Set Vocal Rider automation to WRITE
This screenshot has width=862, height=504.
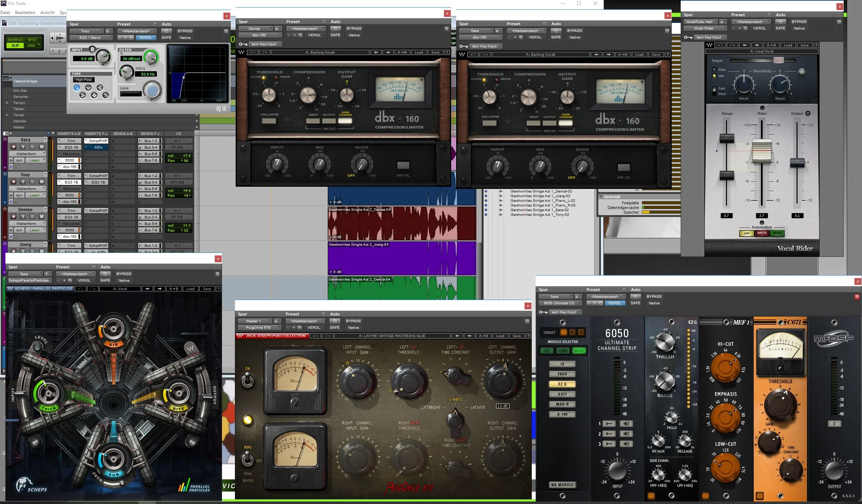[x=762, y=233]
